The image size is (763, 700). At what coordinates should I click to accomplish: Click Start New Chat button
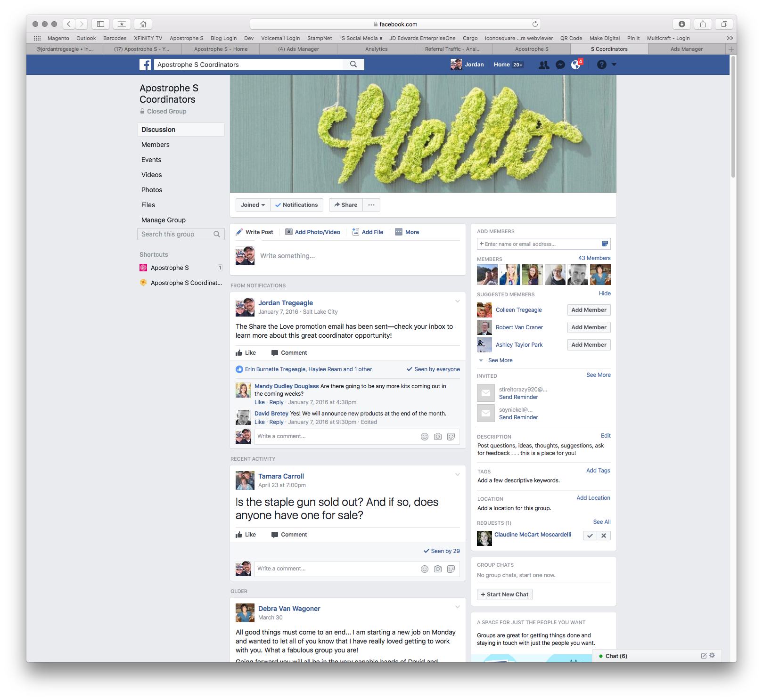tap(505, 594)
